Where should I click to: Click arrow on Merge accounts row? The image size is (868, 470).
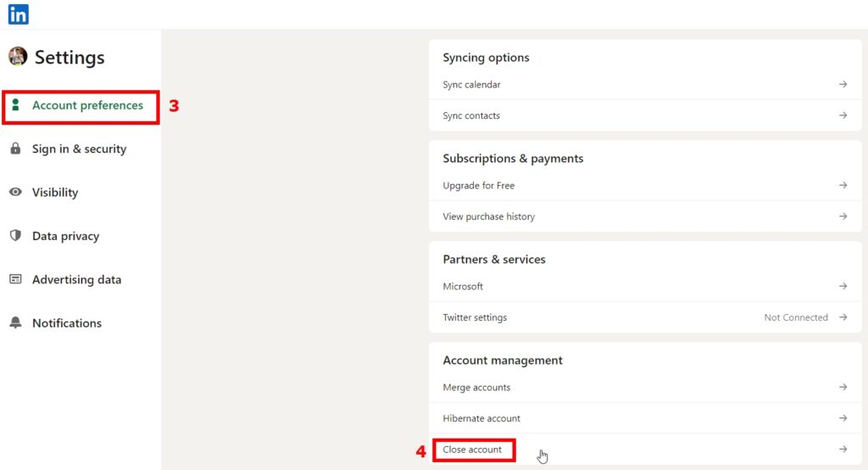point(843,387)
